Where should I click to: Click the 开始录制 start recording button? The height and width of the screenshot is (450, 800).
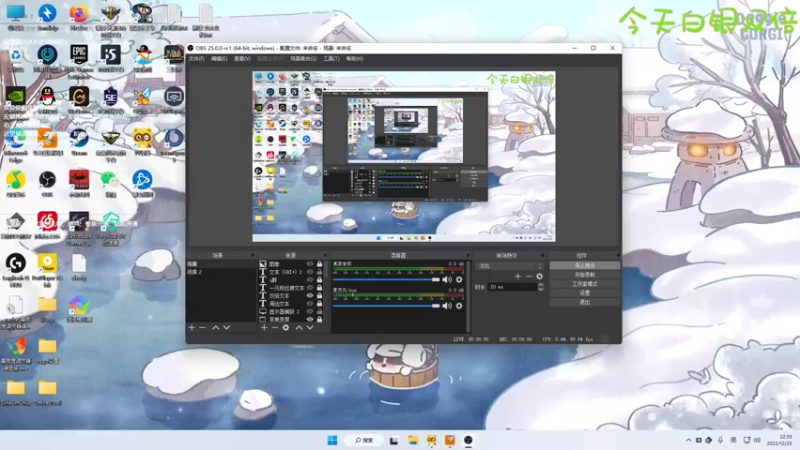point(585,274)
